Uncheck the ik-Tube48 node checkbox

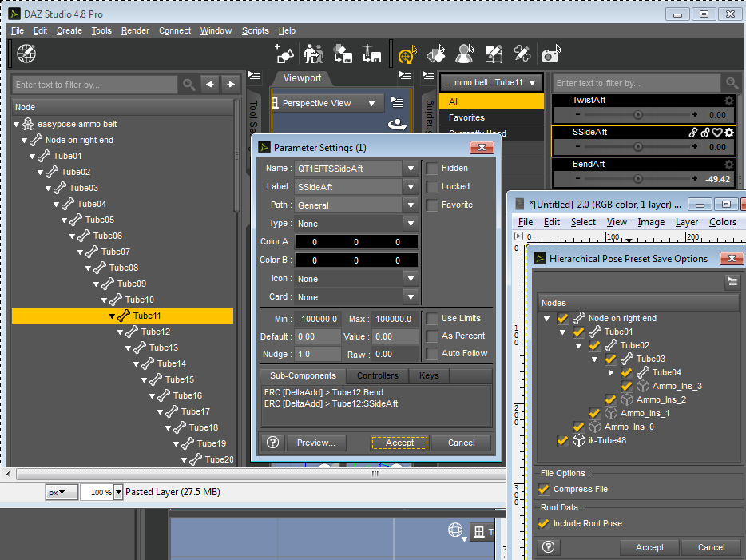(x=563, y=441)
